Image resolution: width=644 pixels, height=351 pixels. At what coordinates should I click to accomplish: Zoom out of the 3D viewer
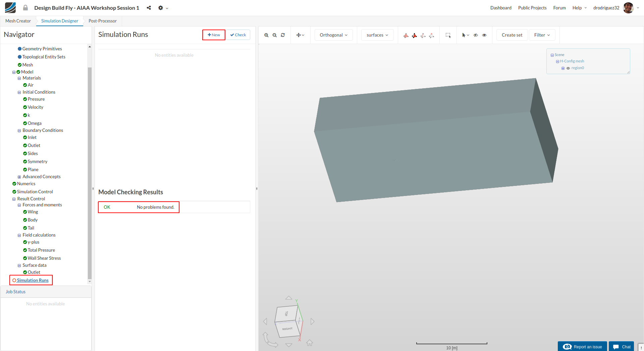point(275,35)
